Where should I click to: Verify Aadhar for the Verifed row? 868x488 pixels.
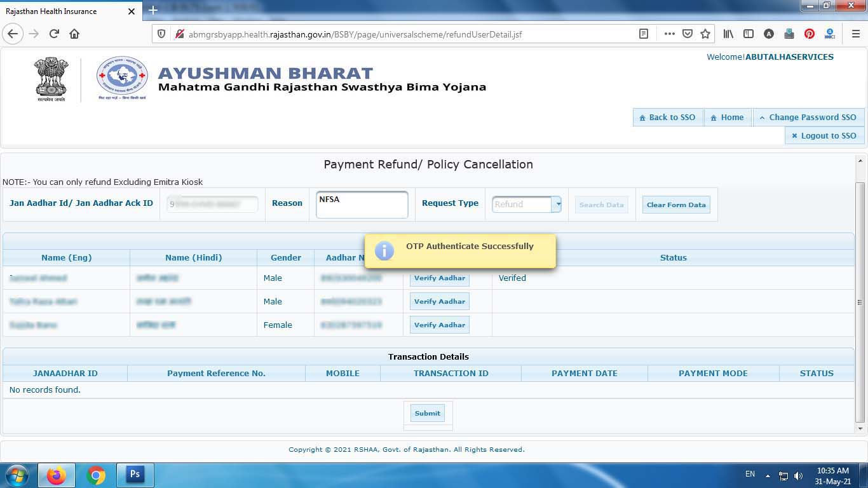[440, 278]
